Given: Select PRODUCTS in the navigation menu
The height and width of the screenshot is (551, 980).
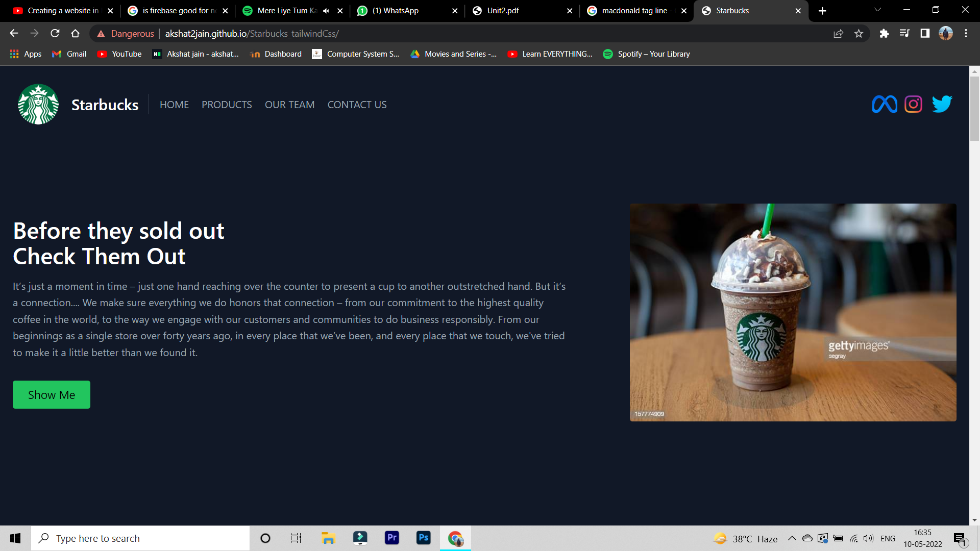Looking at the screenshot, I should pos(227,104).
